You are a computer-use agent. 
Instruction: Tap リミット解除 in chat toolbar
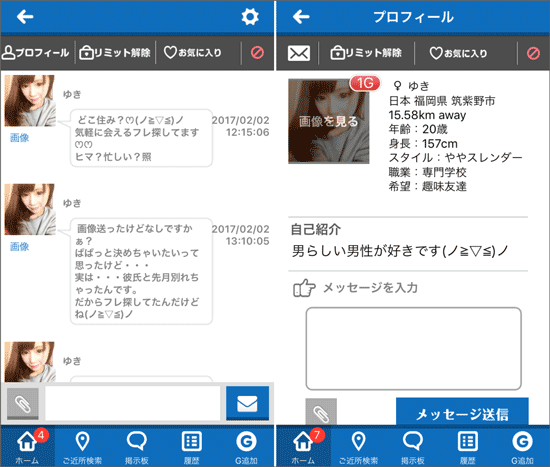[x=115, y=53]
